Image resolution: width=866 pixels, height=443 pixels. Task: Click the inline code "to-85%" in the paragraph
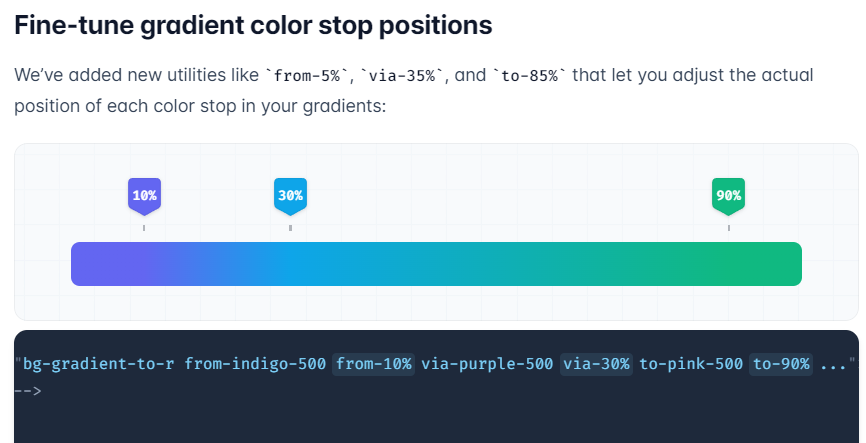click(x=529, y=76)
